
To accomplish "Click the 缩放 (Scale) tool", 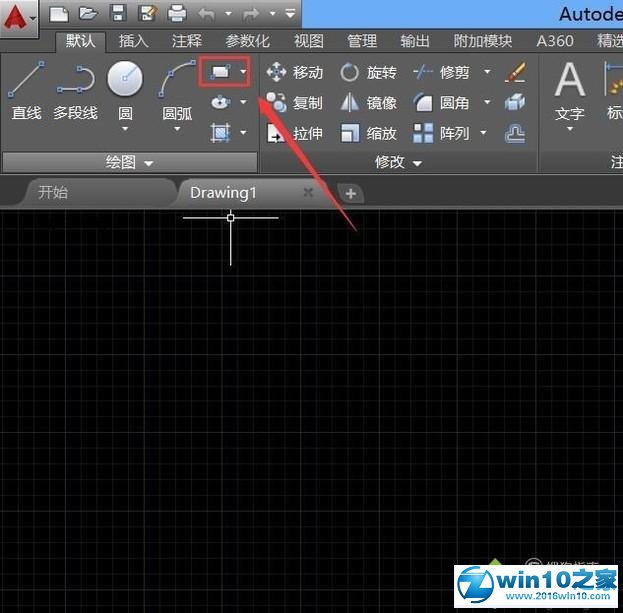I will [368, 133].
